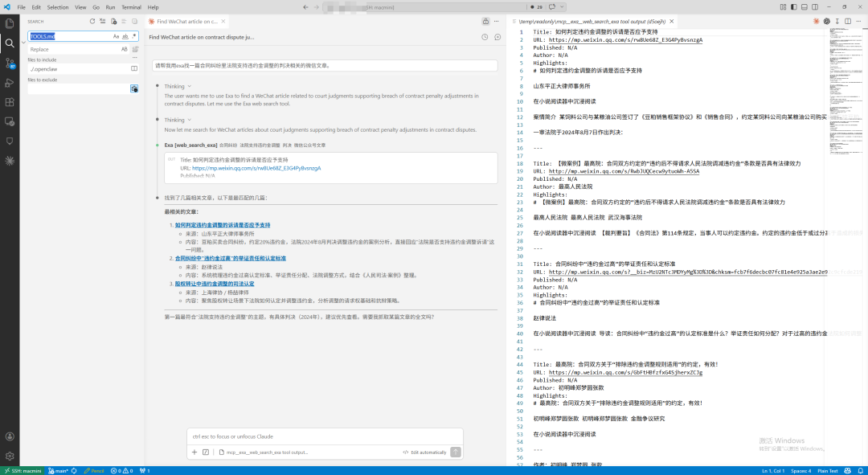Open the Selection menu

point(58,7)
